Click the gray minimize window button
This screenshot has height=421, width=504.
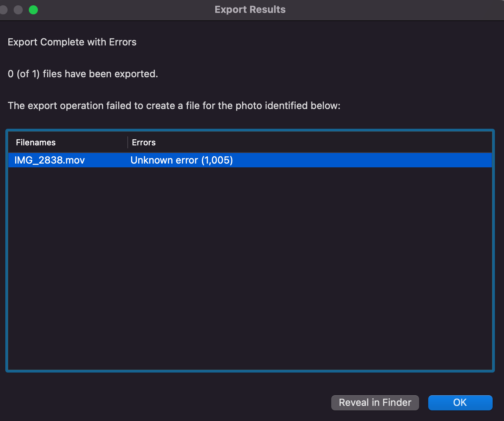pos(18,10)
